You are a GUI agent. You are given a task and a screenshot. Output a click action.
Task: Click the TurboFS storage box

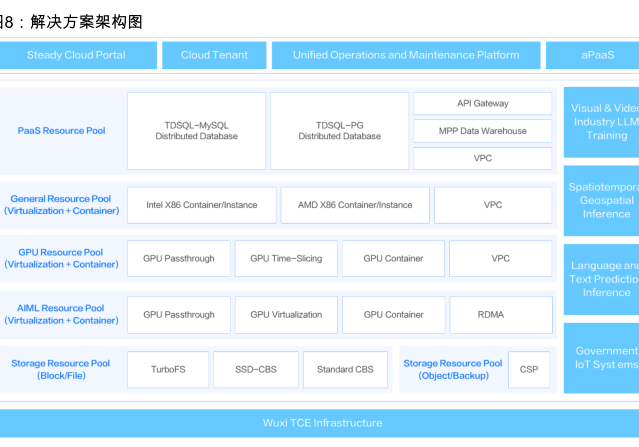(168, 369)
